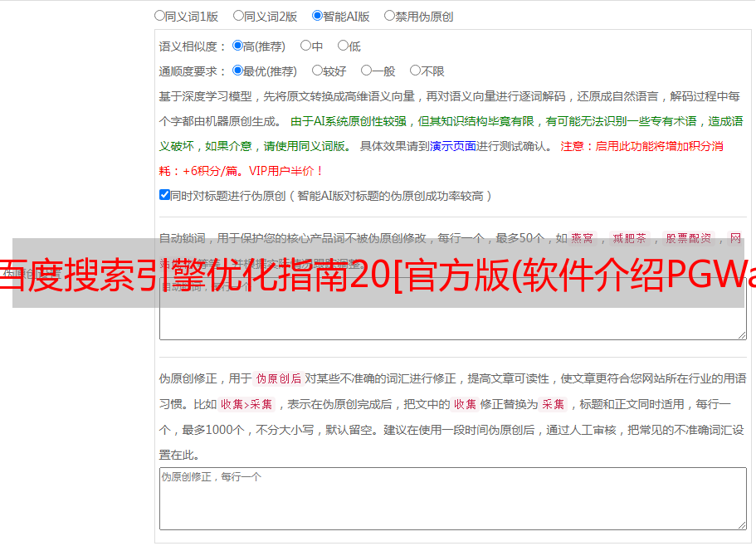This screenshot has width=756, height=546.
Task: Set 语义相似度 to 低
Action: (343, 46)
